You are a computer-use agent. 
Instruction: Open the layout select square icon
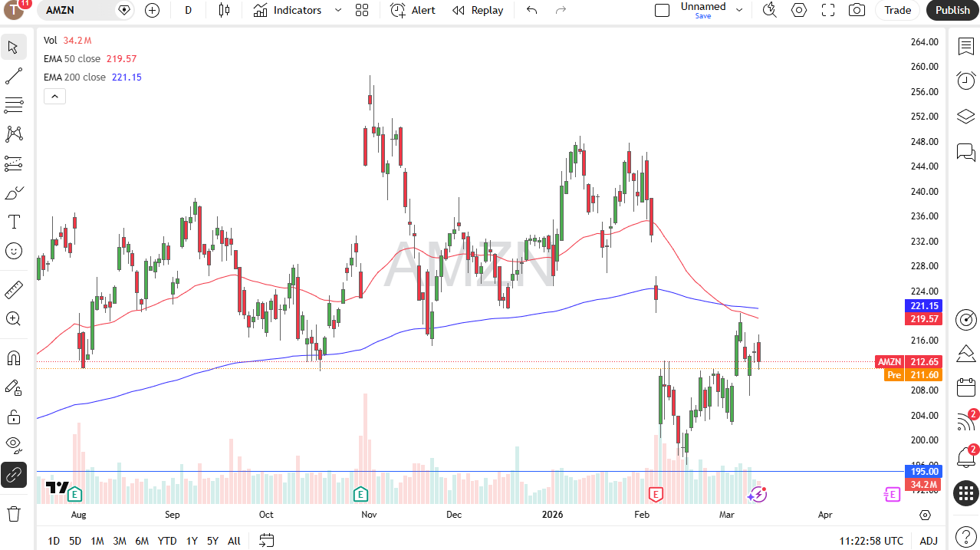click(x=662, y=10)
